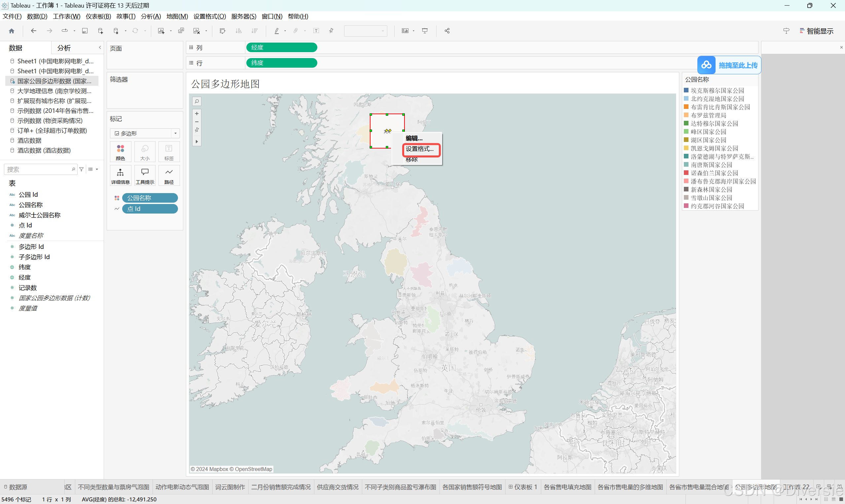Zoom in with map plus button
This screenshot has width=845, height=504.
[x=197, y=114]
